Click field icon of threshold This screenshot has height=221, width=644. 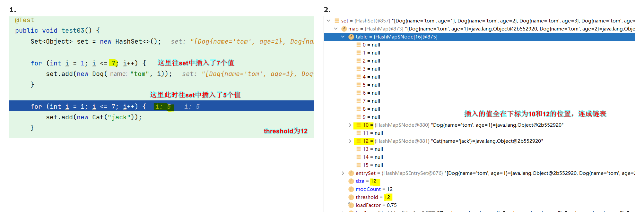(351, 197)
